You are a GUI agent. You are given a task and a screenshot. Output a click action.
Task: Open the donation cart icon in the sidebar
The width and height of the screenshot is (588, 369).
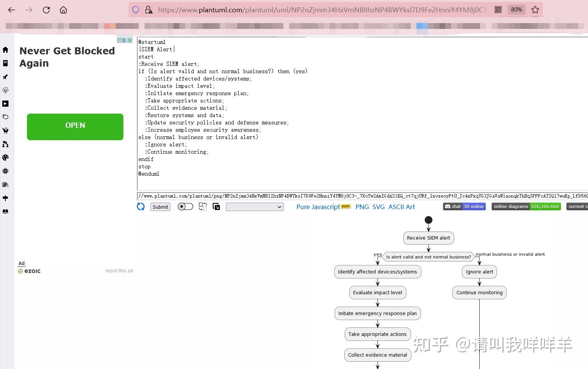click(5, 130)
